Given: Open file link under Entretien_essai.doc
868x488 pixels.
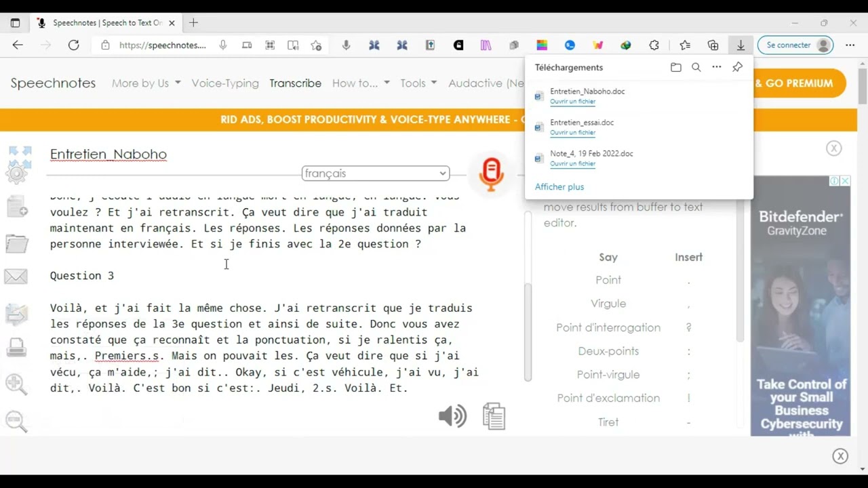Looking at the screenshot, I should pos(572,133).
